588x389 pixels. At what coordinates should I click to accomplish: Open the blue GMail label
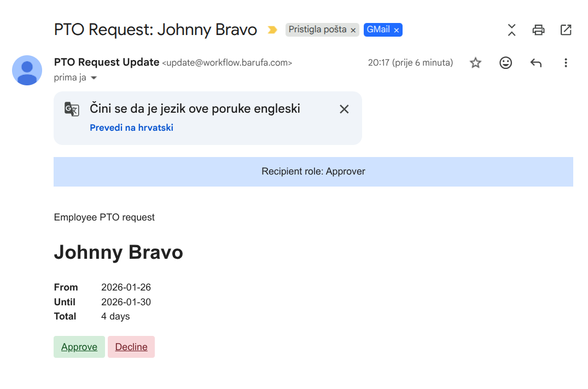378,30
